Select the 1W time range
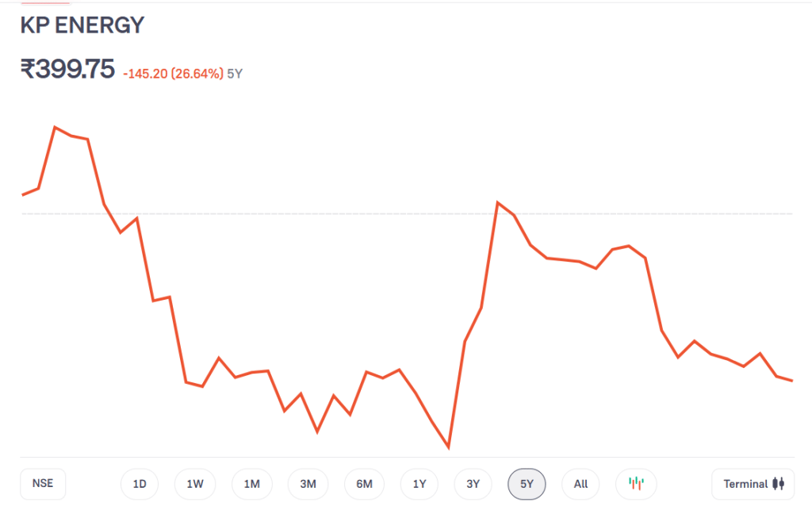 (x=195, y=484)
